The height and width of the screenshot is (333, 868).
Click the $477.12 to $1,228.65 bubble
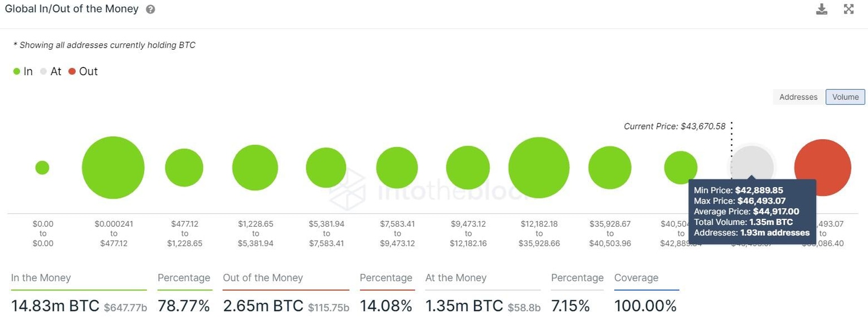(x=184, y=167)
